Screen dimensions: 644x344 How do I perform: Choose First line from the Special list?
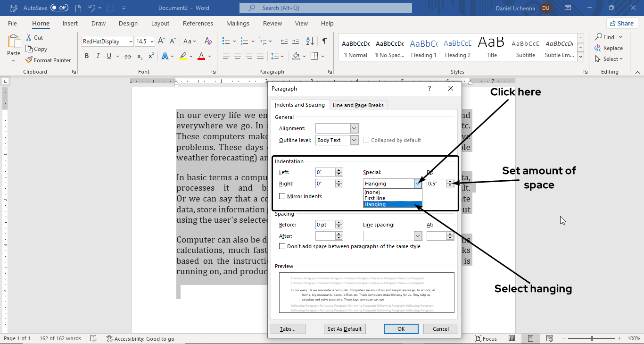(x=375, y=198)
